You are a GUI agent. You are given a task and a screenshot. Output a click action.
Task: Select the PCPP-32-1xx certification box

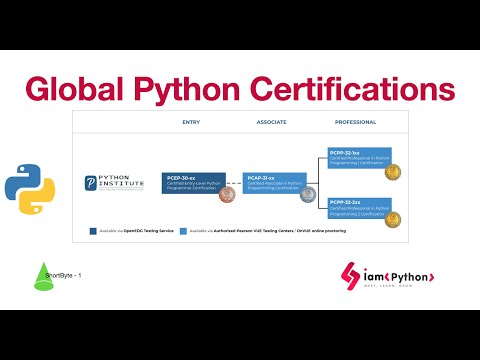tap(360, 158)
